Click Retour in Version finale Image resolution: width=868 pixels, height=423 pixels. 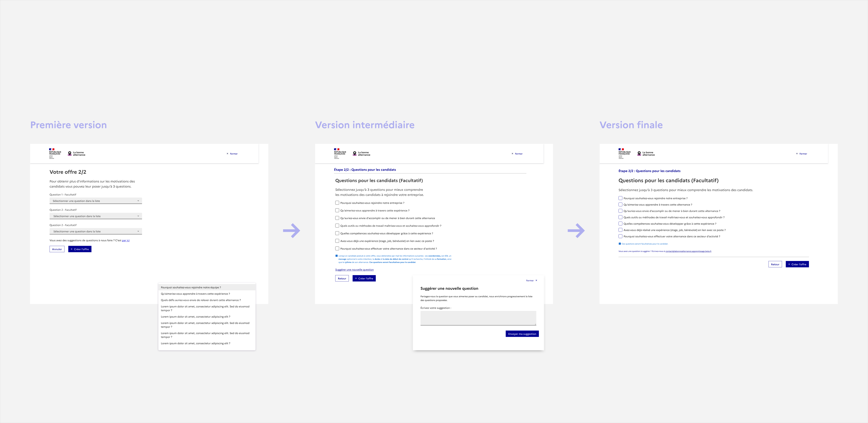tap(775, 265)
